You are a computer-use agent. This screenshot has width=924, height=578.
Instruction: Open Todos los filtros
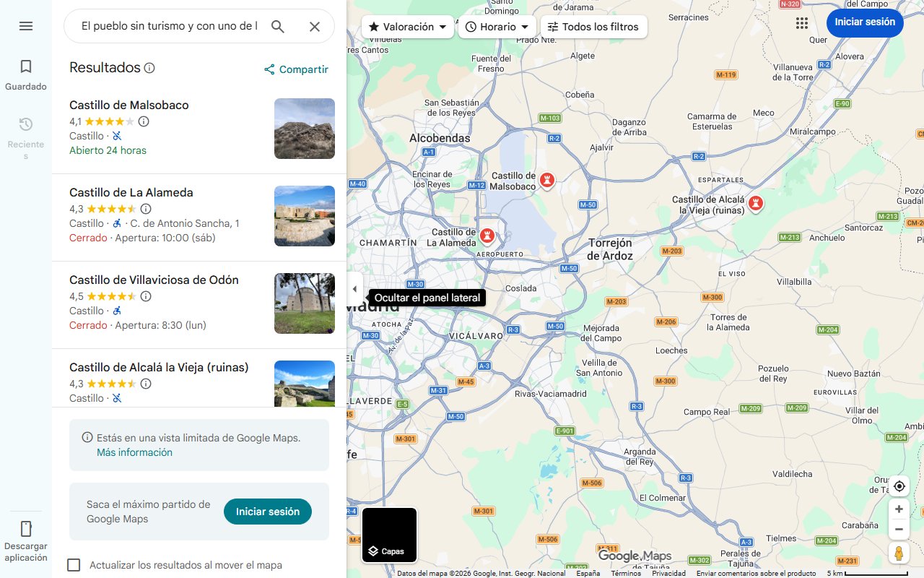coord(593,26)
